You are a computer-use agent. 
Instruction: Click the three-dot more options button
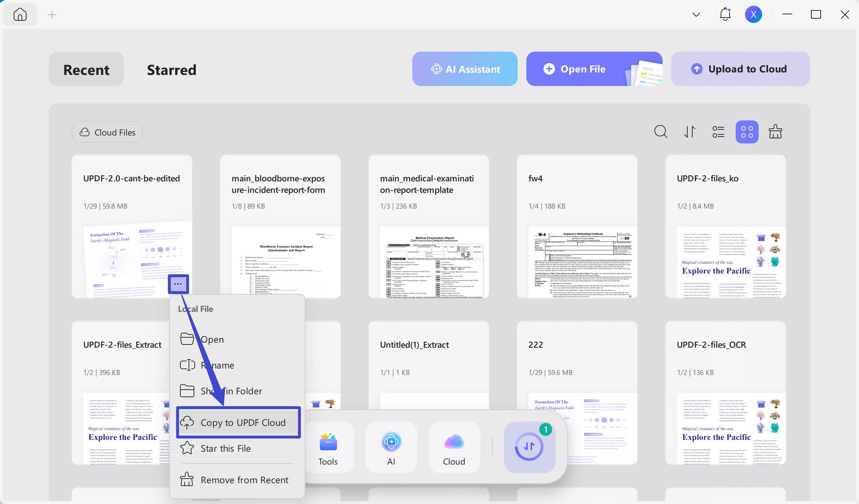tap(178, 284)
